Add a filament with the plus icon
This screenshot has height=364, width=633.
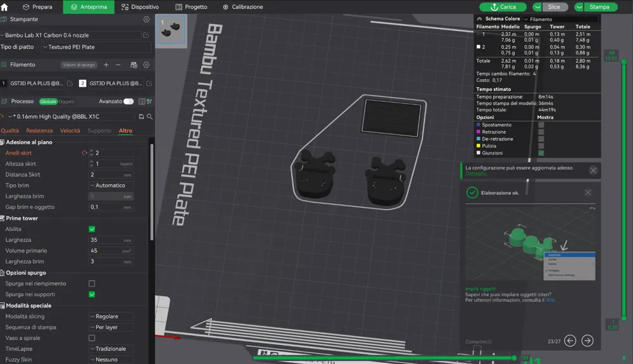coord(106,65)
